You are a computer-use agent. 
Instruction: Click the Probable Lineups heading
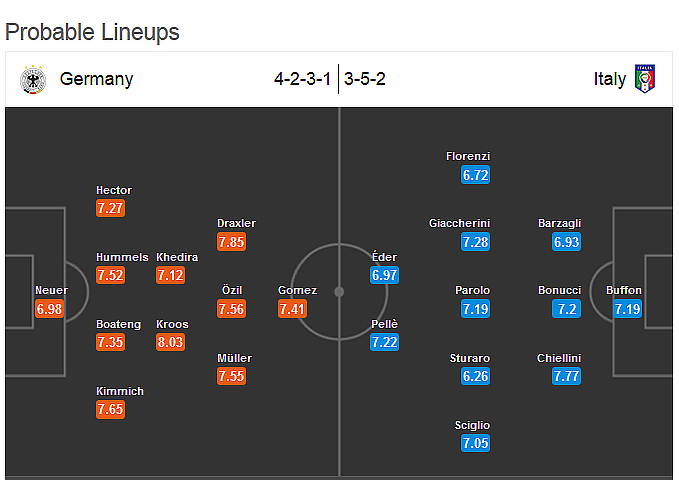pyautogui.click(x=92, y=31)
